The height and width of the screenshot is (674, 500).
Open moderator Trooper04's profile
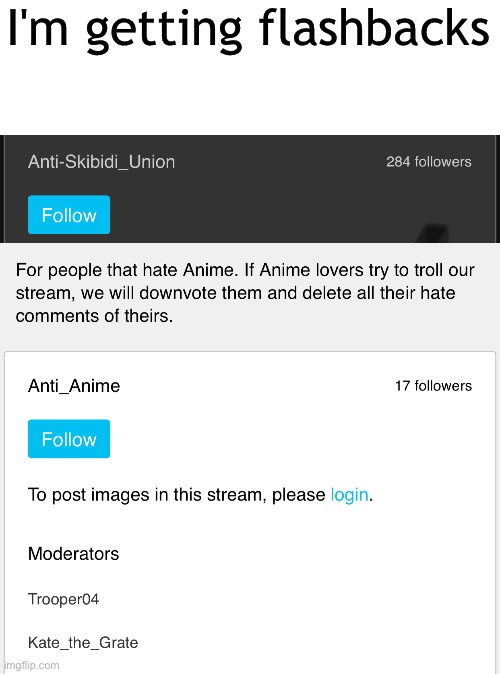pyautogui.click(x=64, y=599)
